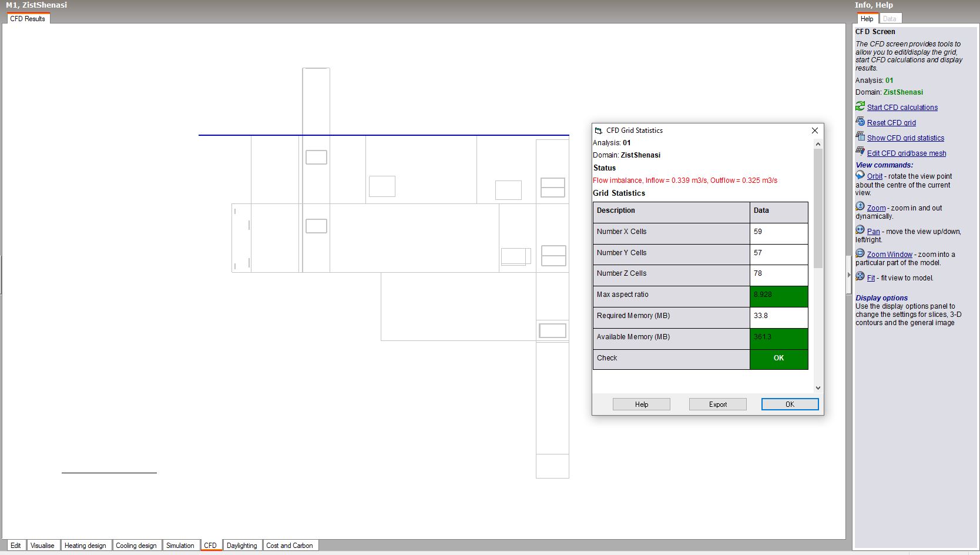Click the Reset CFD grid icon
The image size is (980, 555).
pyautogui.click(x=860, y=122)
